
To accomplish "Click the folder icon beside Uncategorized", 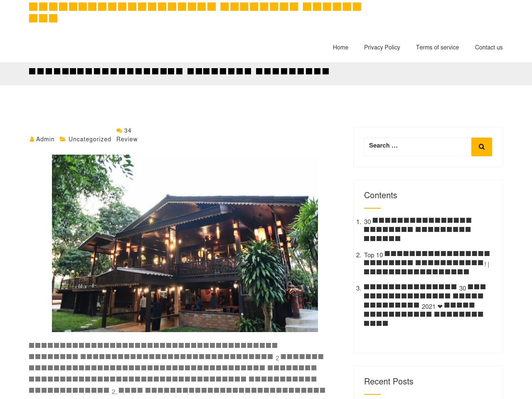I will pos(63,139).
